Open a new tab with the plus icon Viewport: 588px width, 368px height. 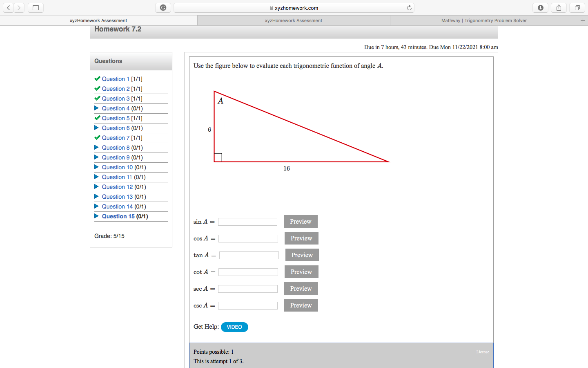583,20
